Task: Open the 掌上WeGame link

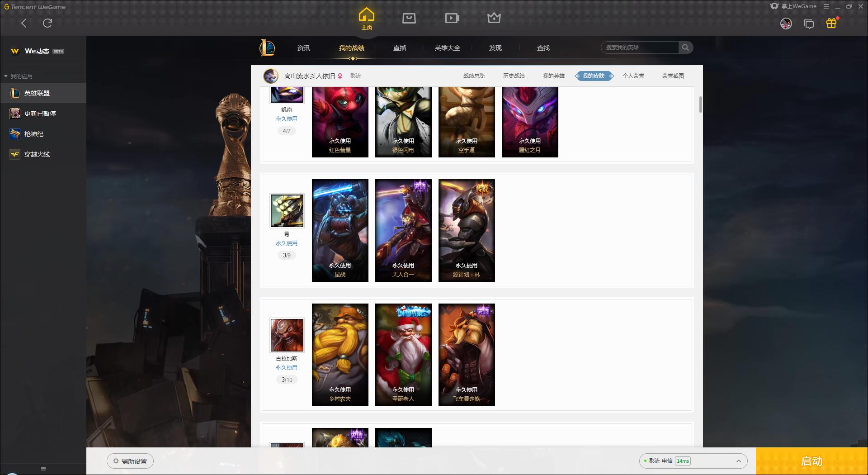Action: pyautogui.click(x=793, y=6)
